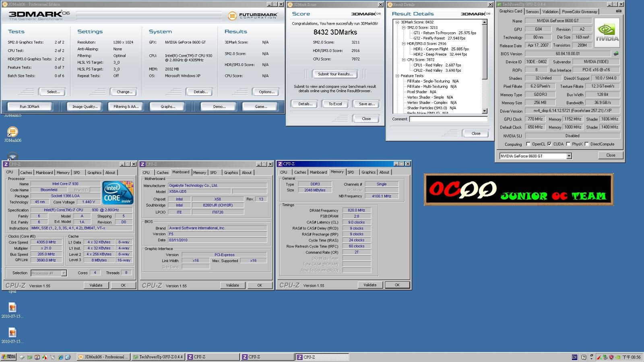Open the Graphs button in 3DMark06
The height and width of the screenshot is (362, 644).
click(x=168, y=106)
